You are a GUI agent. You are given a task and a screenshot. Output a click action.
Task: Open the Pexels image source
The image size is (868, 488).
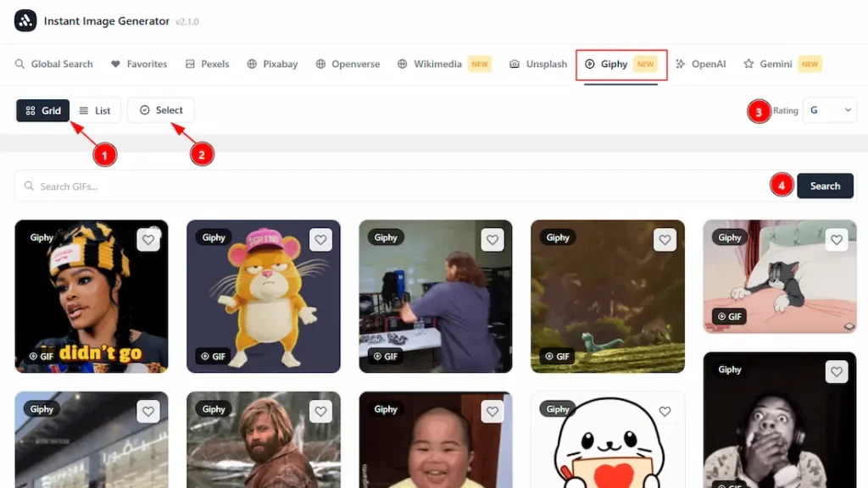tap(207, 64)
